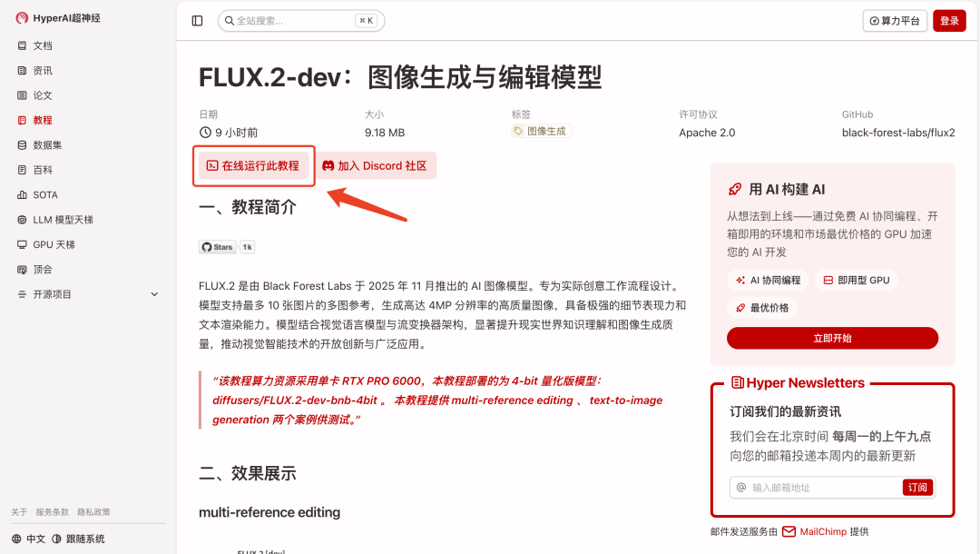Open the MailChimp link
The height and width of the screenshot is (554, 980).
(x=814, y=532)
